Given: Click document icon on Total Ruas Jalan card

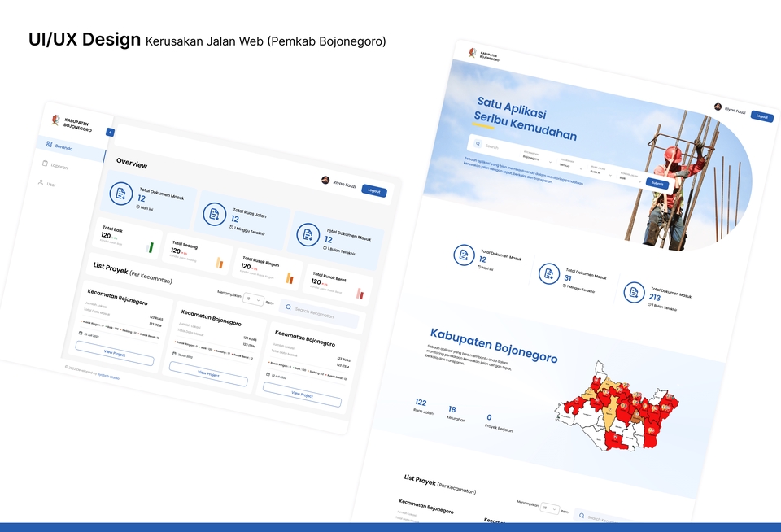Looking at the screenshot, I should [215, 214].
